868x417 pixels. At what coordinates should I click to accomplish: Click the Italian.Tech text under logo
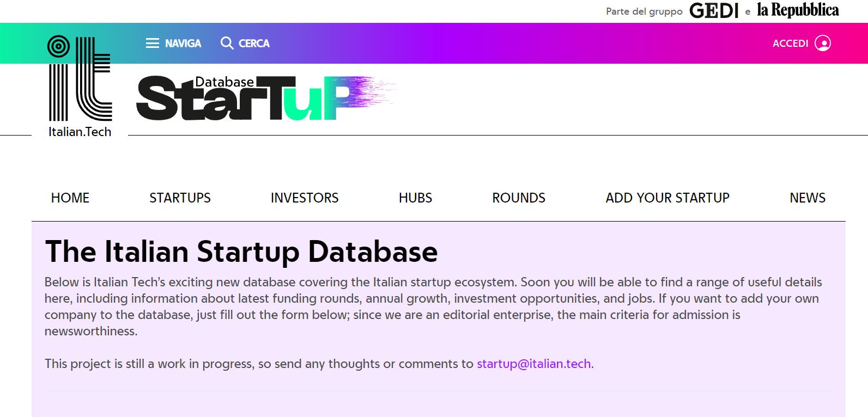click(x=80, y=132)
